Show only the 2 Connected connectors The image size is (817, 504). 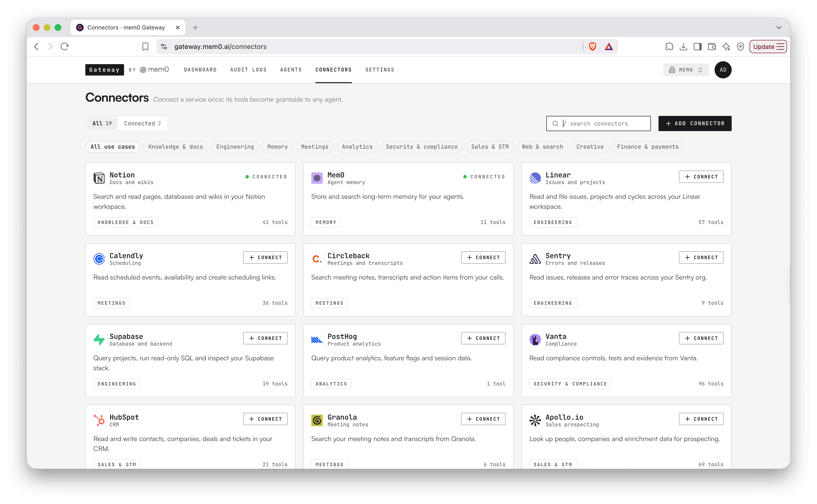point(142,123)
